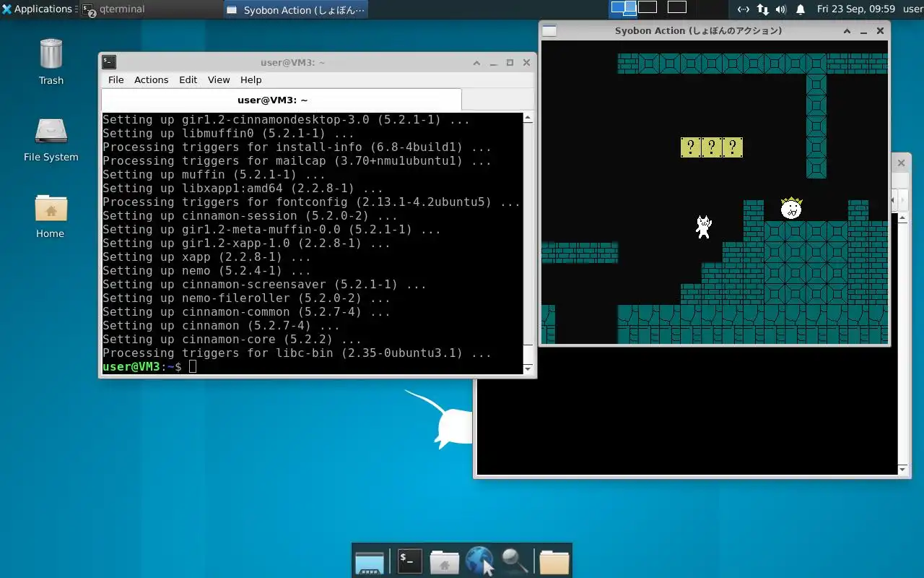Viewport: 924px width, 578px height.
Task: Select the user@VM3: ~ terminal tab
Action: pos(281,100)
